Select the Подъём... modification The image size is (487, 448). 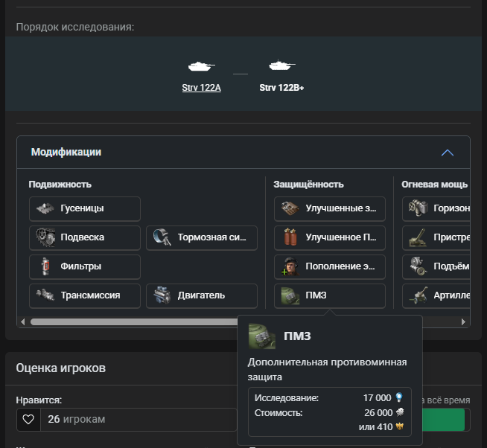click(436, 266)
